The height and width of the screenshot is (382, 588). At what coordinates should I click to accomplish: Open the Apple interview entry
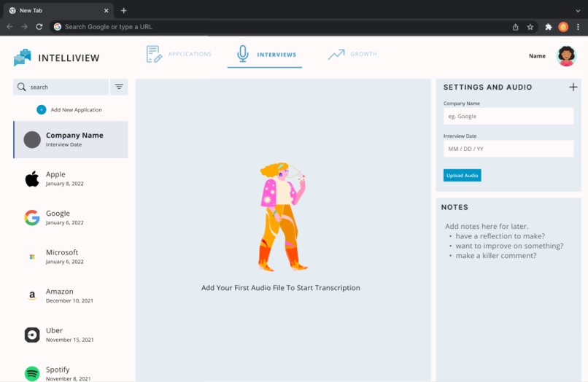(71, 179)
